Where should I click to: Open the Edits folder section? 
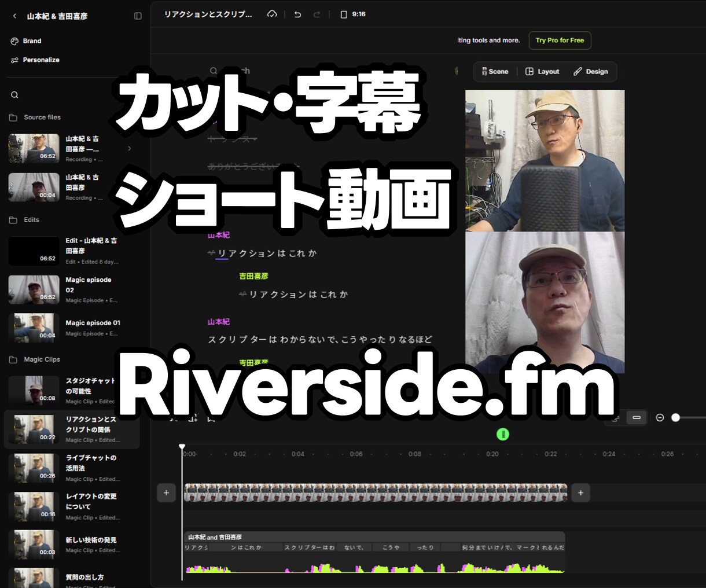click(24, 220)
